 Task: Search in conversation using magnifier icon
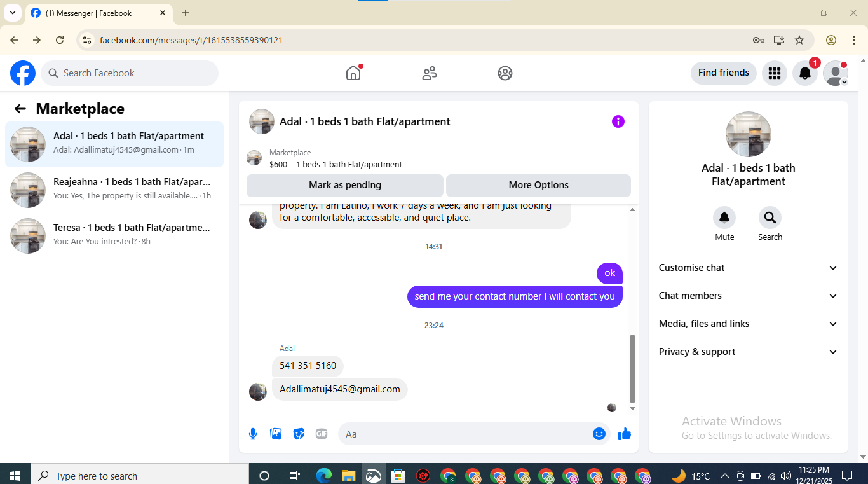[x=770, y=218]
